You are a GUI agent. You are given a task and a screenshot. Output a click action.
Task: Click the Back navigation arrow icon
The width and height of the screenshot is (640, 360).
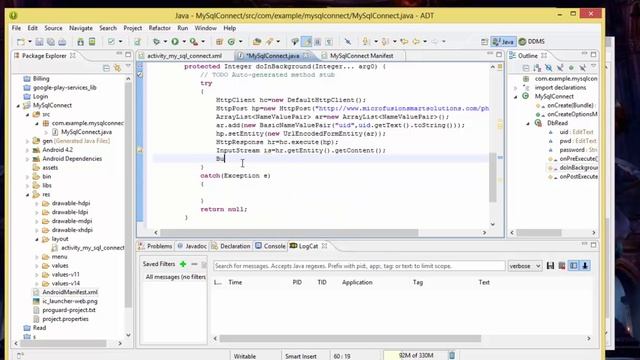tap(416, 42)
